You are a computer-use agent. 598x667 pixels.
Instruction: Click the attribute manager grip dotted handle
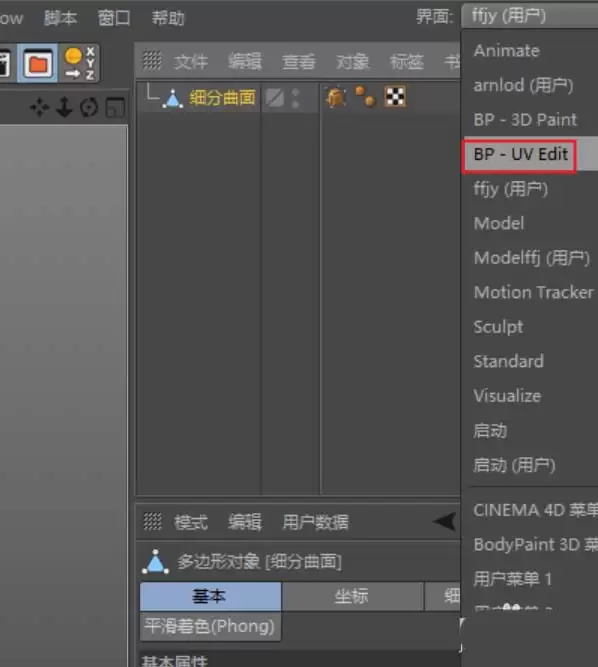coord(152,522)
